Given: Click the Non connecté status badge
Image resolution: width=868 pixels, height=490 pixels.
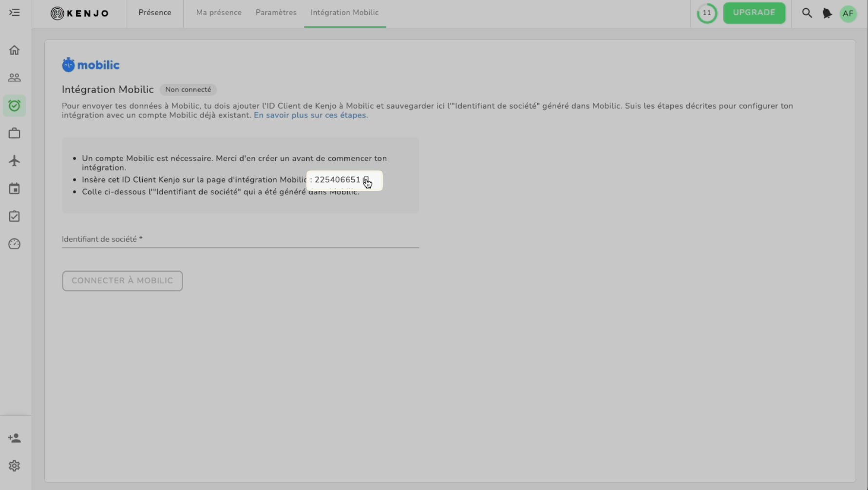Looking at the screenshot, I should (188, 90).
